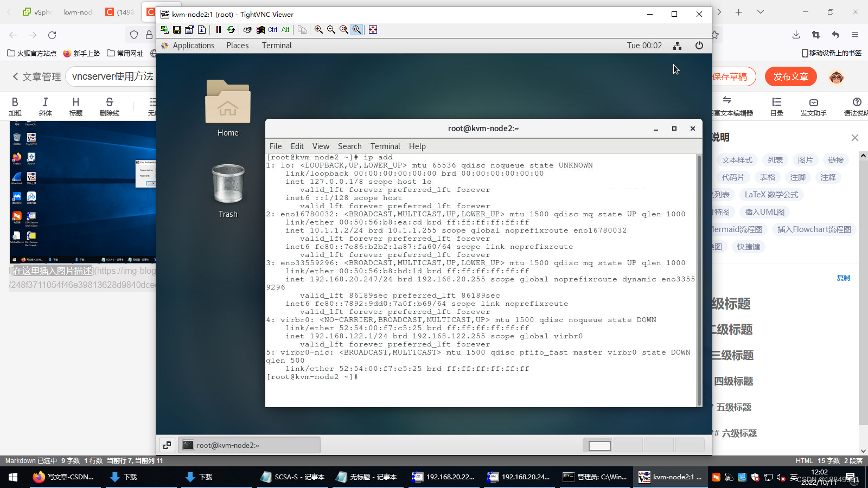Screen dimensions: 868x488
Task: Toggle pause updates in TightVNC toolbar
Action: pyautogui.click(x=219, y=30)
